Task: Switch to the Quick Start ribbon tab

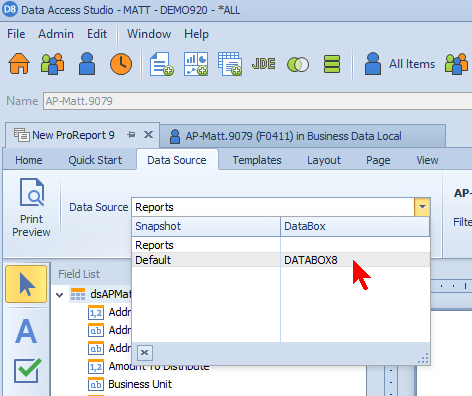Action: 95,160
